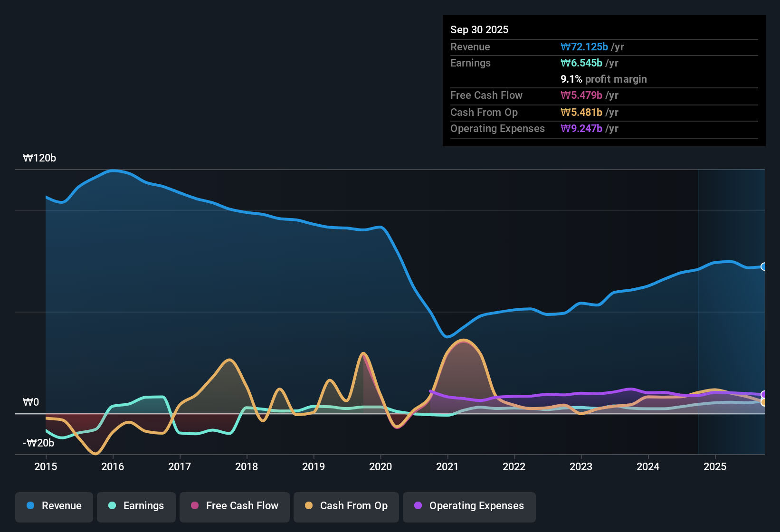780x532 pixels.
Task: Click the 9.1% profit margin text
Action: [604, 79]
